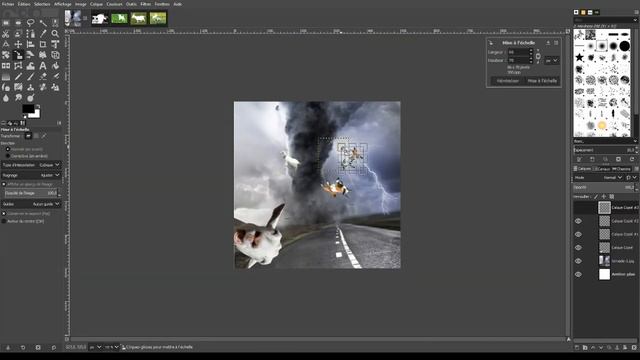The width and height of the screenshot is (640, 360).
Task: Click the black foreground color swatch
Action: (28, 109)
